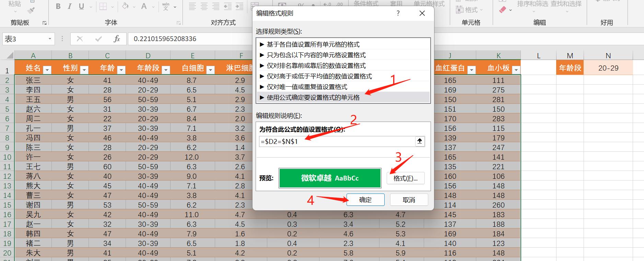644x261 pixels.
Task: Click the increase indent icon
Action: [x=239, y=7]
